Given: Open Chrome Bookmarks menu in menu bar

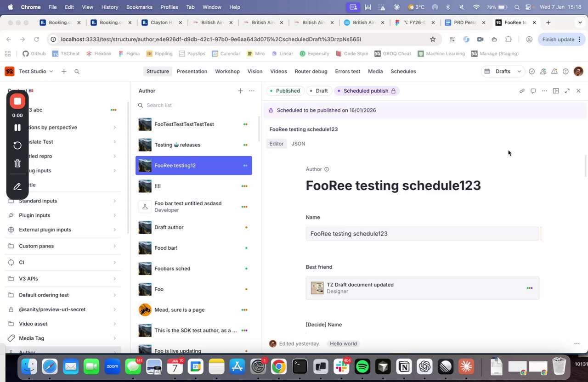Looking at the screenshot, I should click(x=138, y=7).
